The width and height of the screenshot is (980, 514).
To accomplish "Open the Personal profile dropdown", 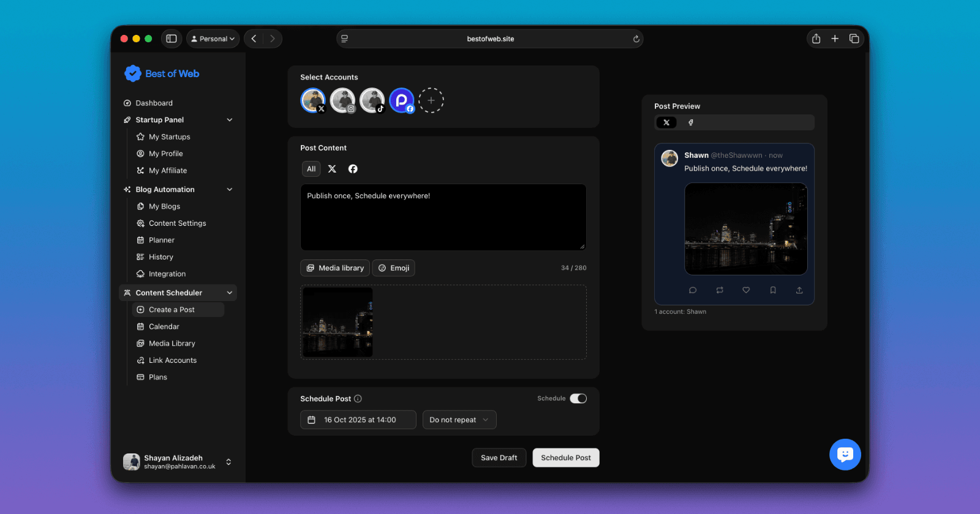I will 213,39.
